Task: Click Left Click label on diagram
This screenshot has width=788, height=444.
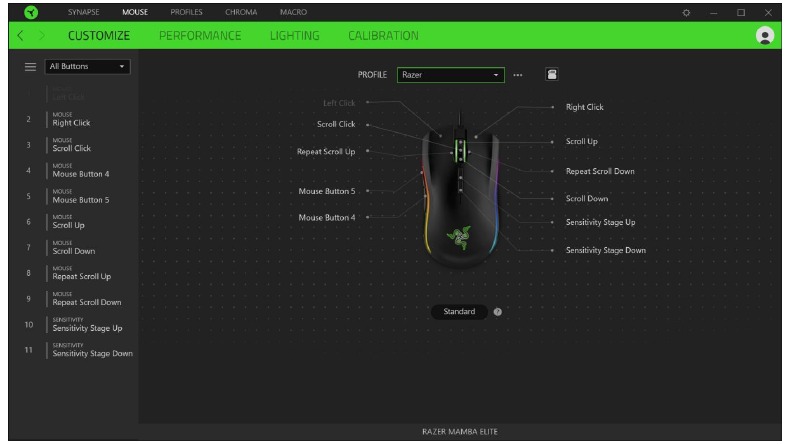Action: [339, 103]
